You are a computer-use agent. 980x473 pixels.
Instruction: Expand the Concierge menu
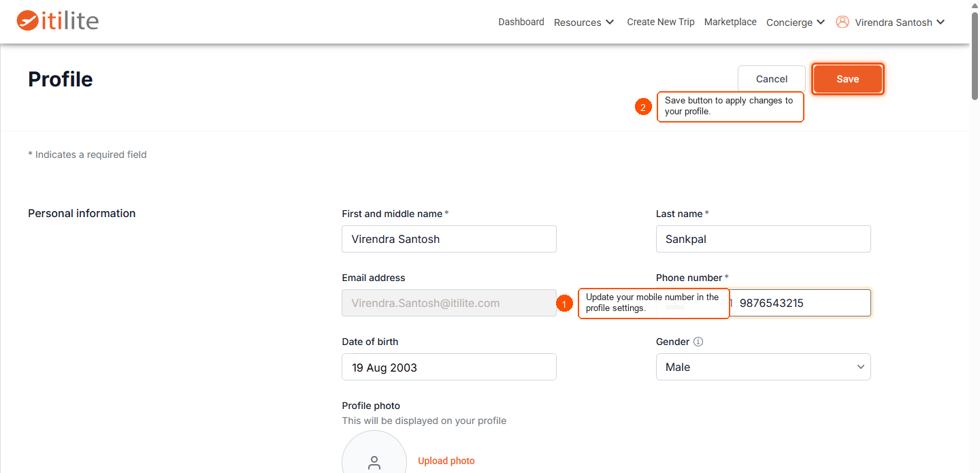796,22
